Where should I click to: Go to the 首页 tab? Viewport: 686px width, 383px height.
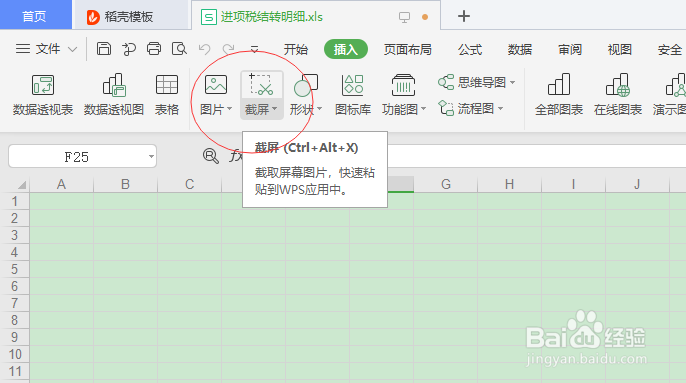pyautogui.click(x=35, y=16)
